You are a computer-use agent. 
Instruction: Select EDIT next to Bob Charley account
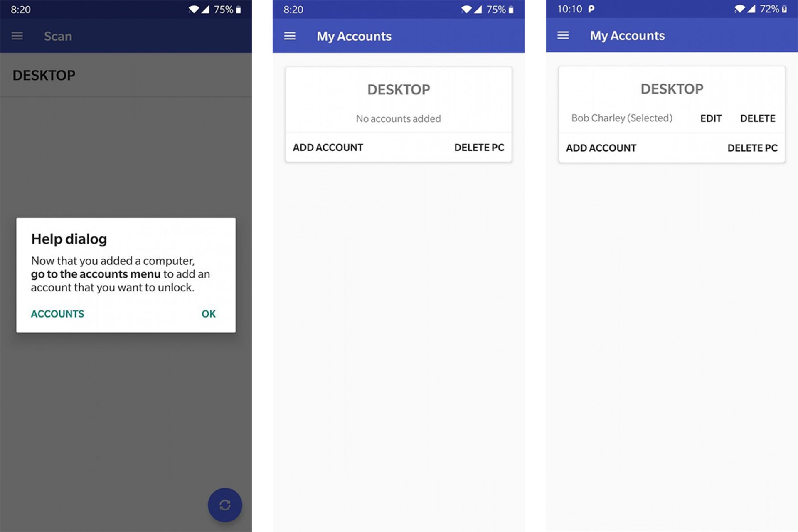711,118
